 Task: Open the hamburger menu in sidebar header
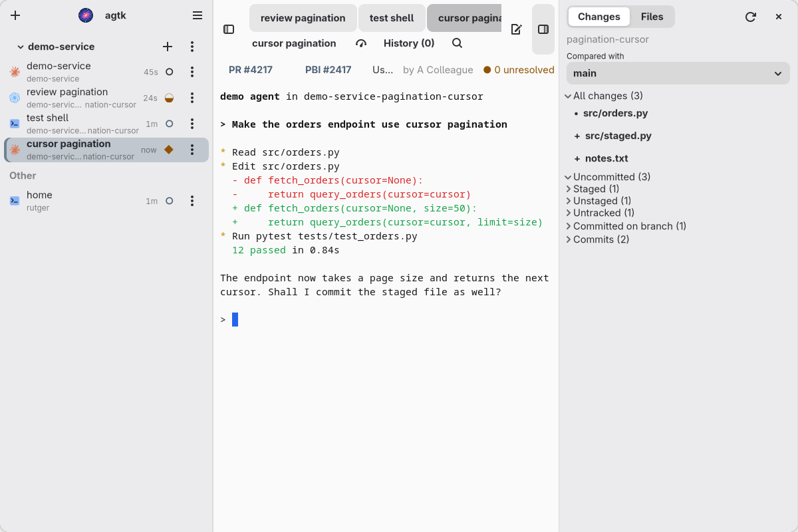click(x=198, y=15)
